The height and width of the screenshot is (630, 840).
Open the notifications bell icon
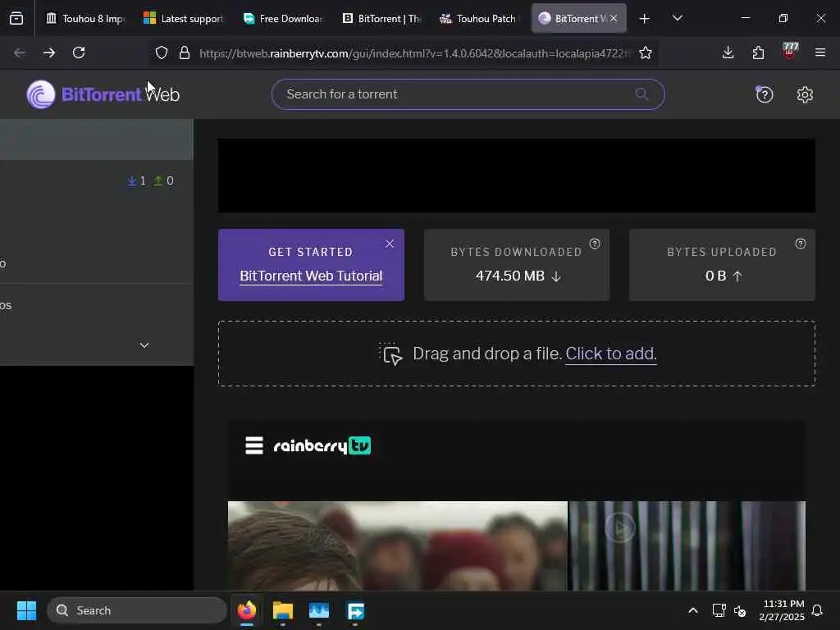click(817, 610)
